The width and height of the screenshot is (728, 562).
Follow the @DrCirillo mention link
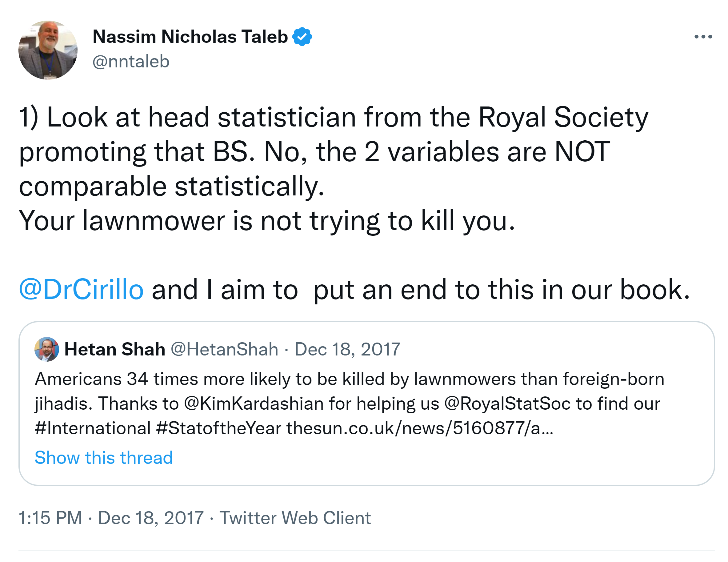point(81,289)
